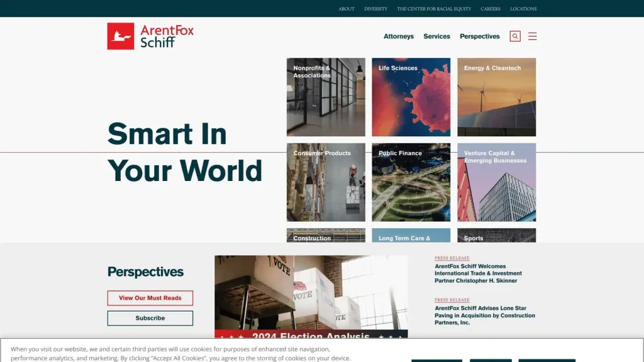Image resolution: width=644 pixels, height=362 pixels.
Task: Open the Consumer Products tile
Action: (x=326, y=182)
